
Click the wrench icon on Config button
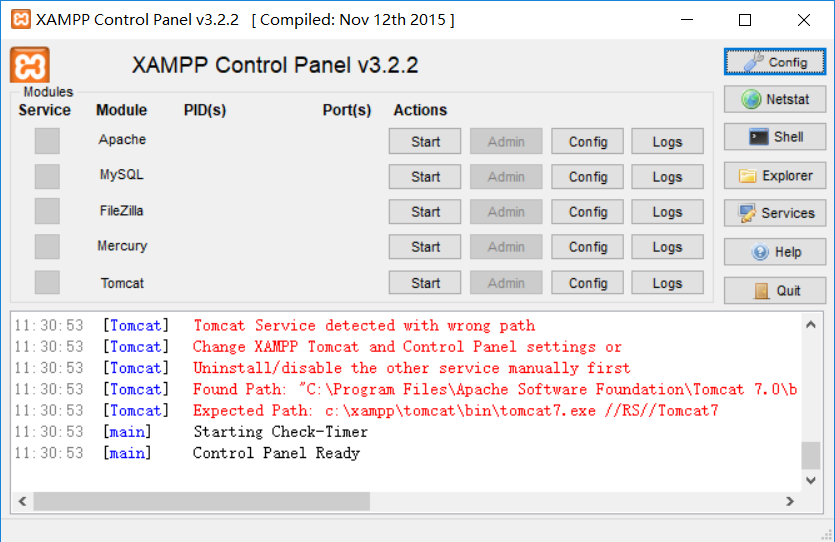(x=754, y=62)
